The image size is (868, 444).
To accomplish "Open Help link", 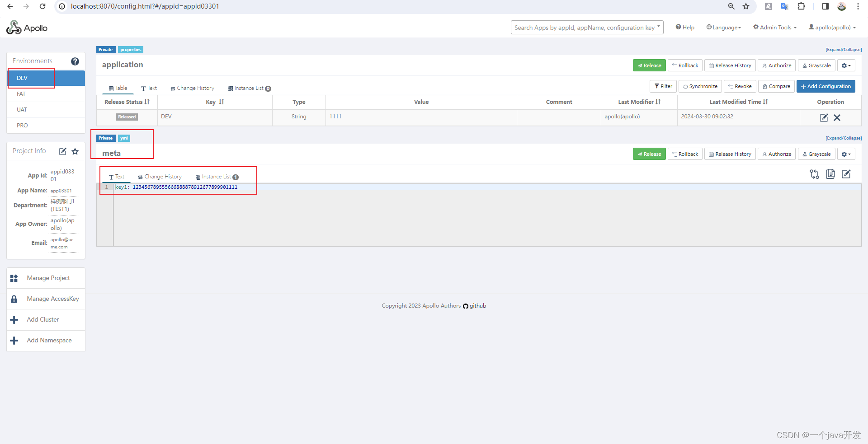I will click(685, 28).
